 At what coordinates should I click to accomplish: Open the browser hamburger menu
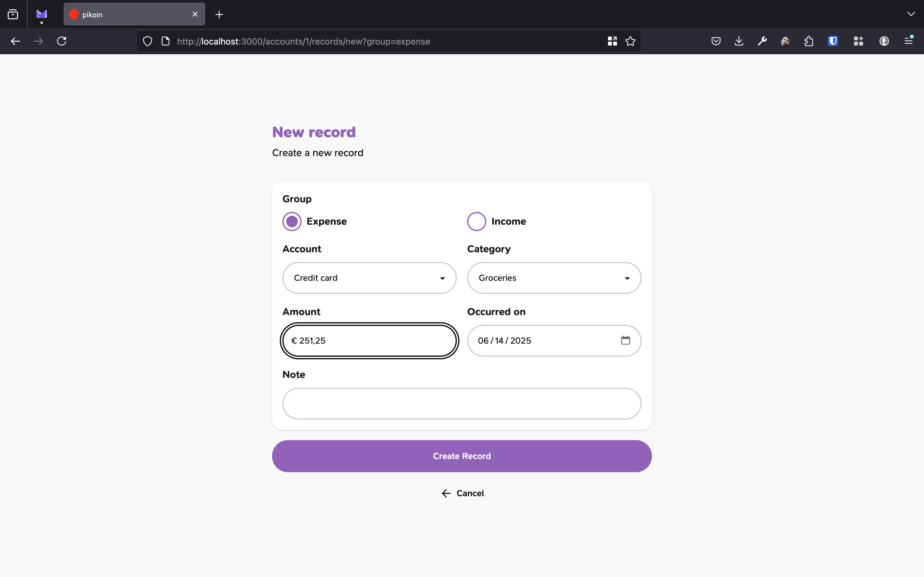point(909,40)
